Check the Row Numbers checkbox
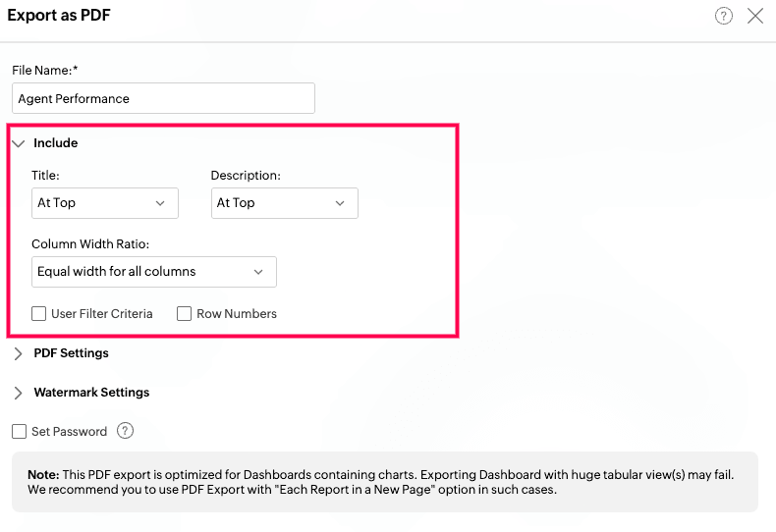The image size is (776, 532). pyautogui.click(x=184, y=313)
